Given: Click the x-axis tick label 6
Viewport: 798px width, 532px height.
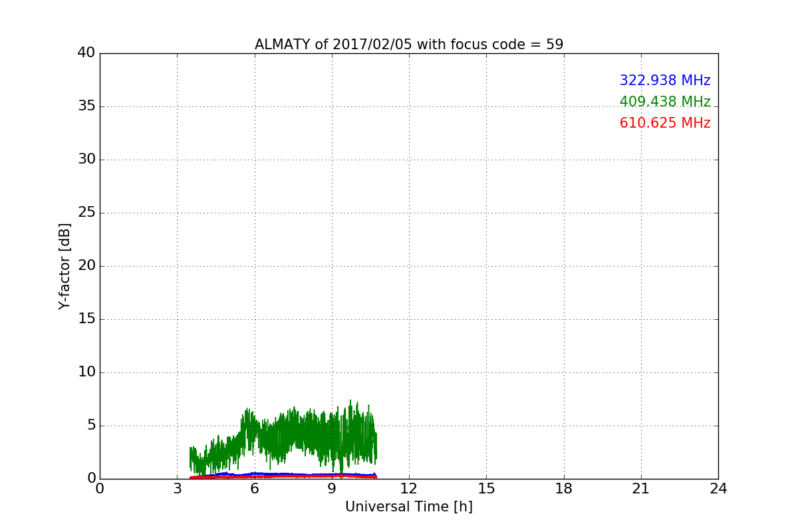Looking at the screenshot, I should click(255, 489).
